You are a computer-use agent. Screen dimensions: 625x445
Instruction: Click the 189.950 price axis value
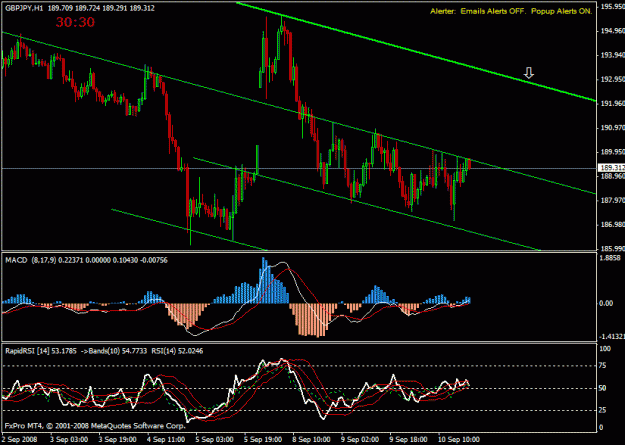[612, 152]
